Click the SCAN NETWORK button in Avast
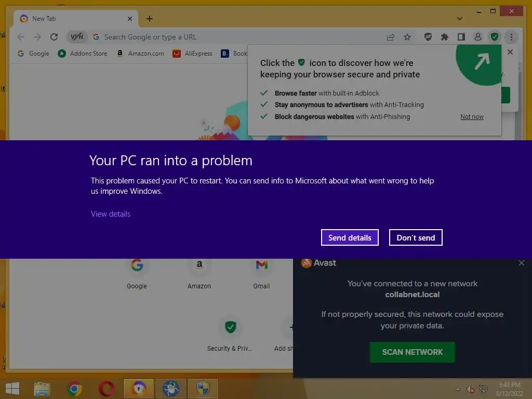The width and height of the screenshot is (532, 399). (412, 352)
